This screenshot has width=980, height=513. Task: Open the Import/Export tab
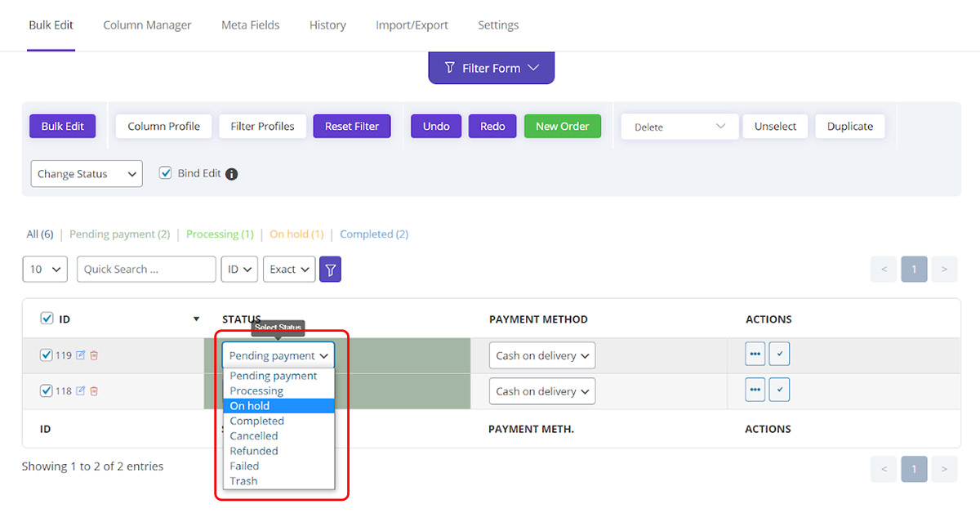pyautogui.click(x=412, y=25)
